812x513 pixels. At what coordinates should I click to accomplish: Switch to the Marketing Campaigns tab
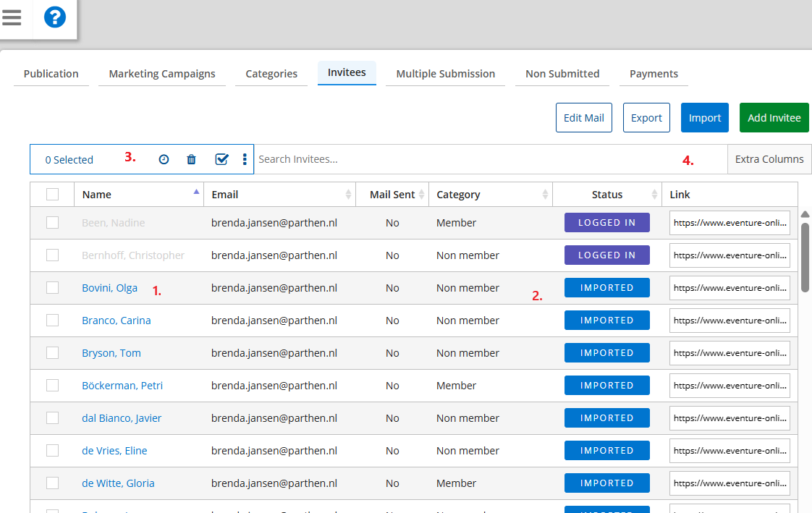pyautogui.click(x=162, y=74)
